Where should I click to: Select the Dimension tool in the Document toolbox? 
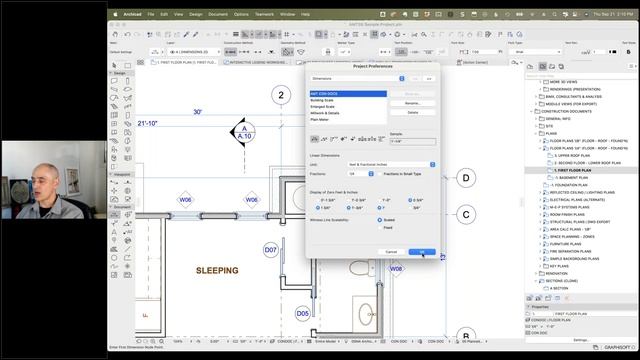coord(114,215)
